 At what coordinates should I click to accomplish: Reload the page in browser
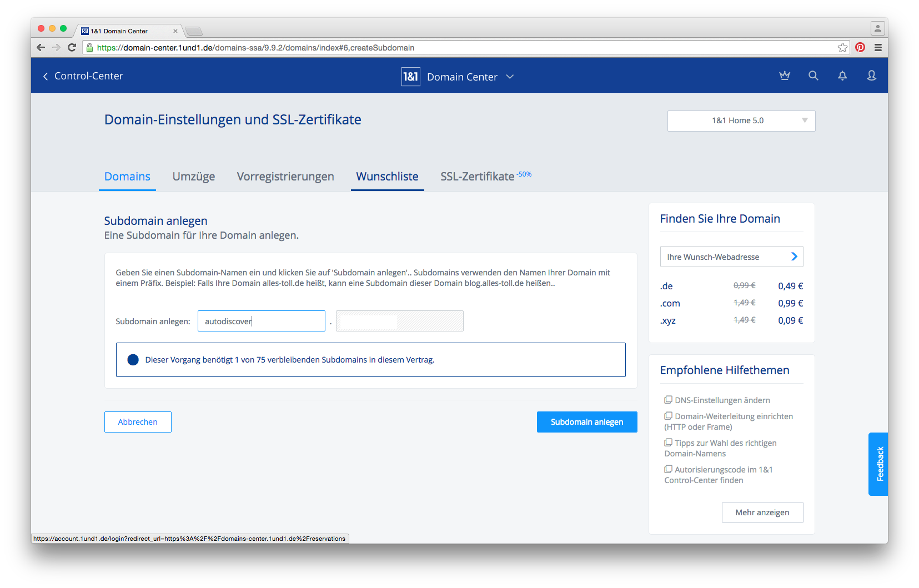(x=72, y=48)
